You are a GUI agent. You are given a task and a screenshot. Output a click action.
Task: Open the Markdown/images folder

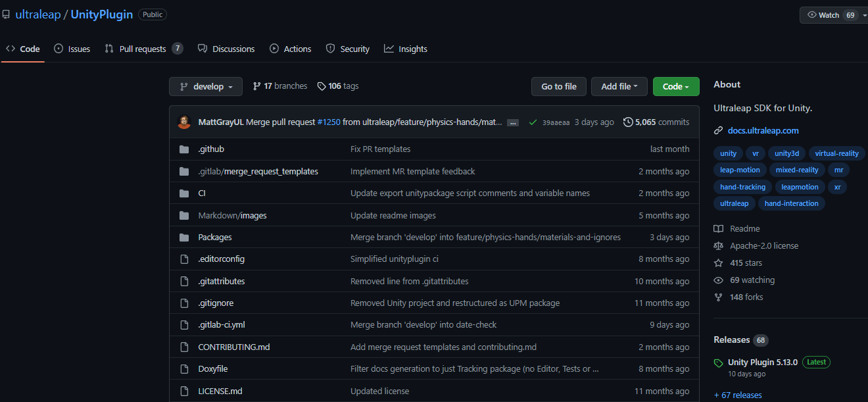point(232,215)
